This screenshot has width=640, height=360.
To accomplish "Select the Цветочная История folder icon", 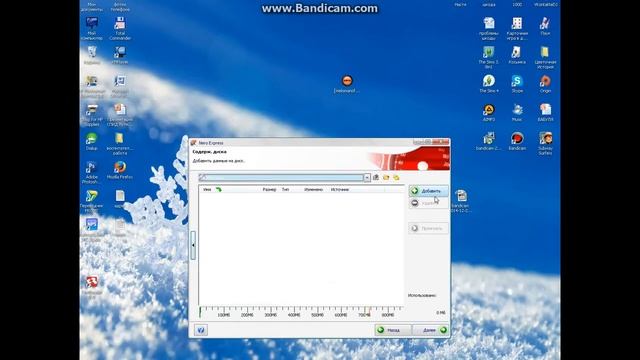I will tap(545, 57).
